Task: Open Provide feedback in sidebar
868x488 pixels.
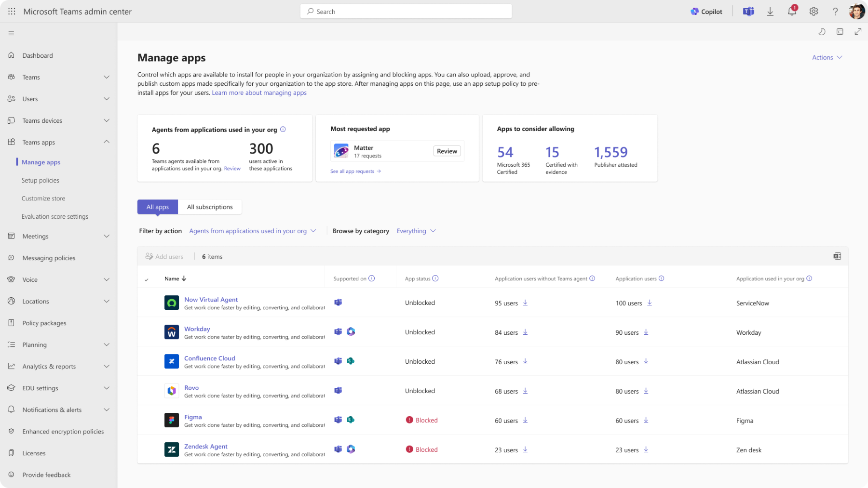Action: coord(46,475)
